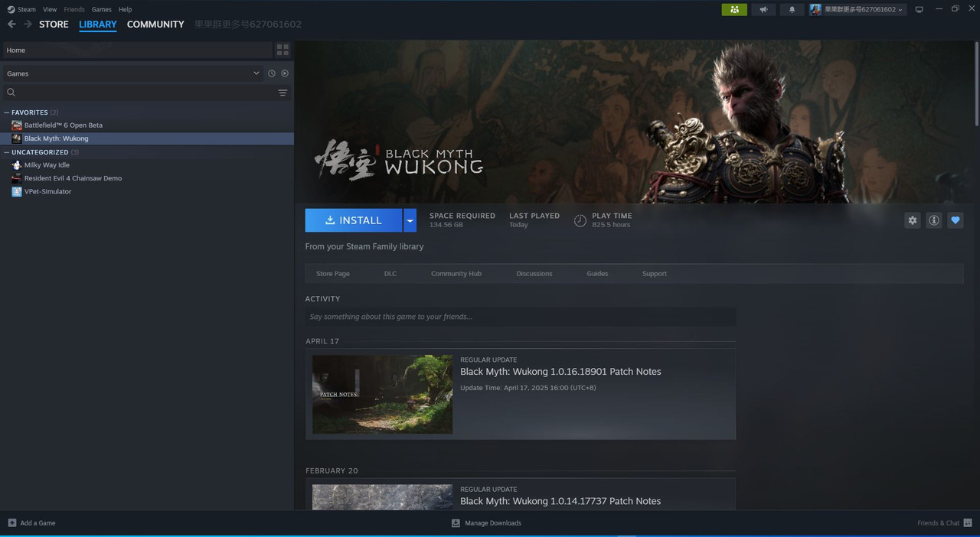Open 1.0.16.18901 Patch Notes thumbnail
Screen dimensions: 980x537
click(382, 394)
